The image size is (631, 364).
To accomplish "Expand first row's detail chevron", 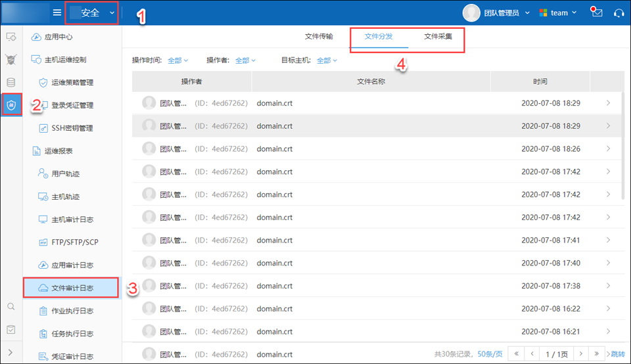I will point(608,103).
